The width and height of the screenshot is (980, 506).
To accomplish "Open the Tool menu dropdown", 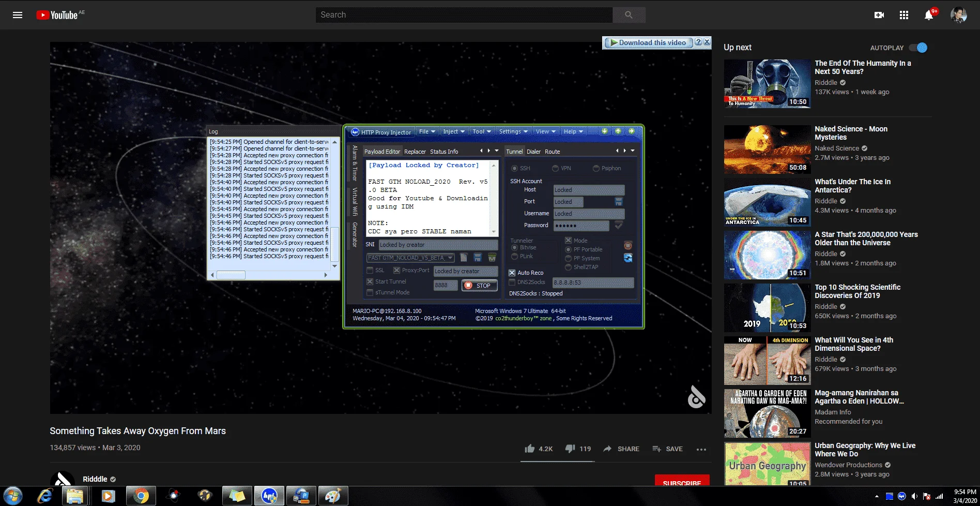I will (482, 131).
